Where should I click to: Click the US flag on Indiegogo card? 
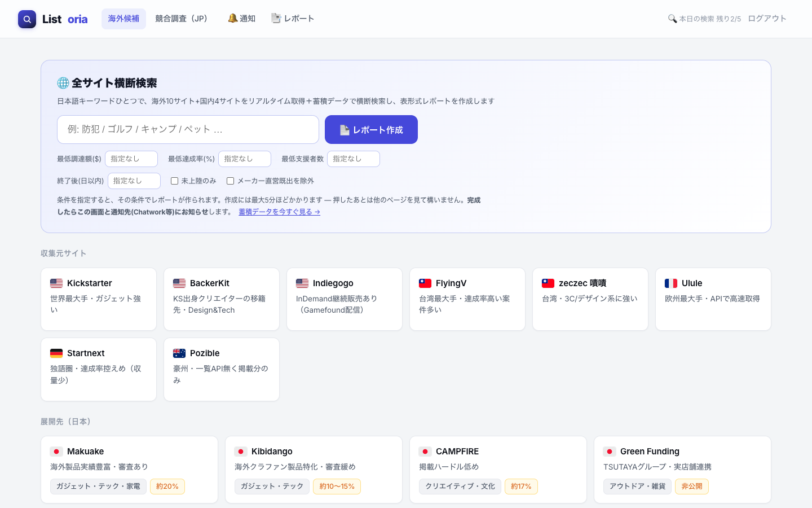click(302, 283)
